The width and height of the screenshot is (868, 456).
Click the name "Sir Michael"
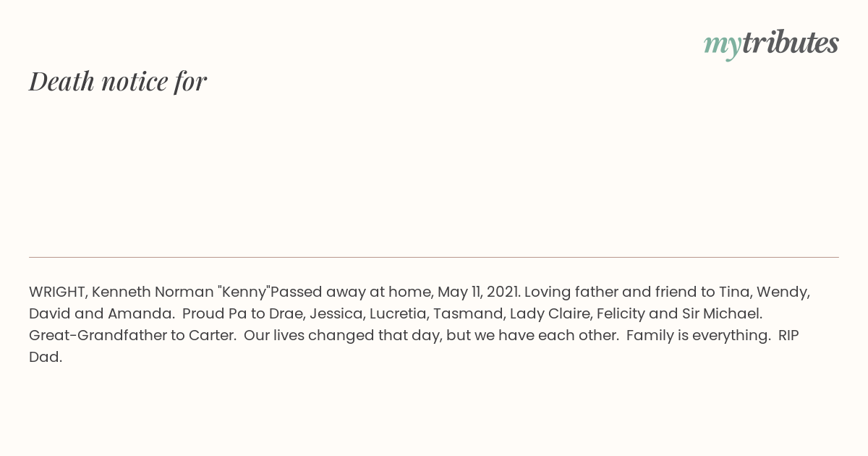click(720, 314)
